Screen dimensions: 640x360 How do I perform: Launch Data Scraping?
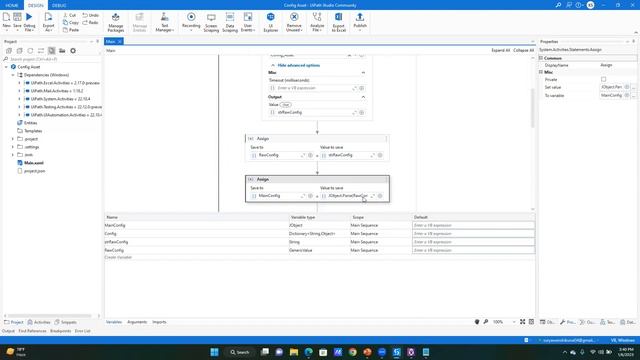pos(230,22)
